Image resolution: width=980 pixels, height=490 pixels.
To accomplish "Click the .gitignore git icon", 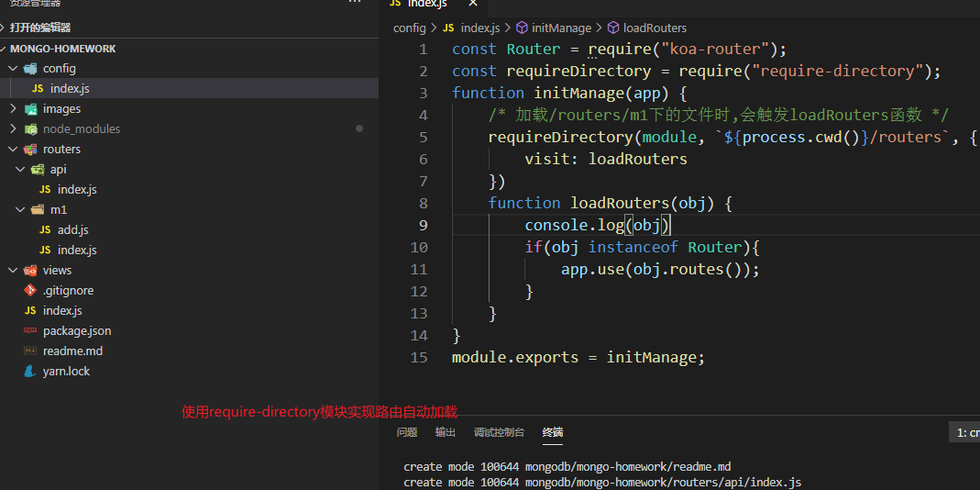I will tap(30, 290).
